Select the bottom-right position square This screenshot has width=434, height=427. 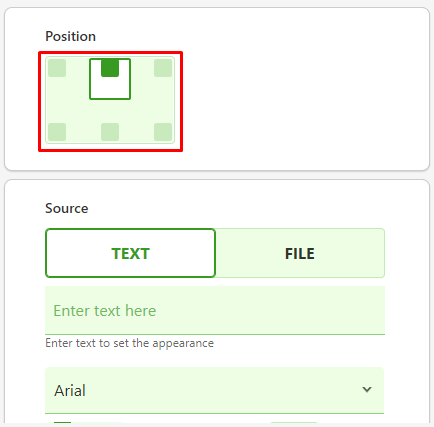tap(163, 132)
